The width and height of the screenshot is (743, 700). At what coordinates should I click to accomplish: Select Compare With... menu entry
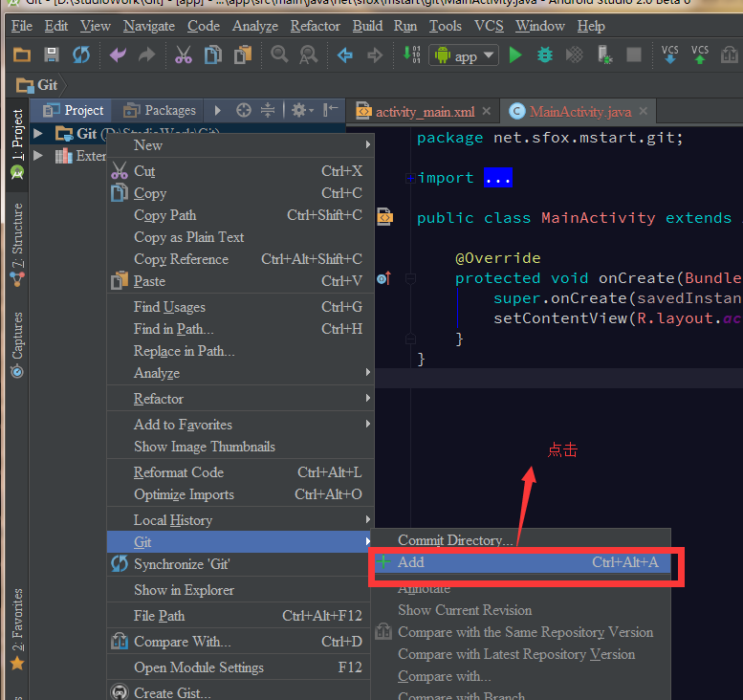240,642
